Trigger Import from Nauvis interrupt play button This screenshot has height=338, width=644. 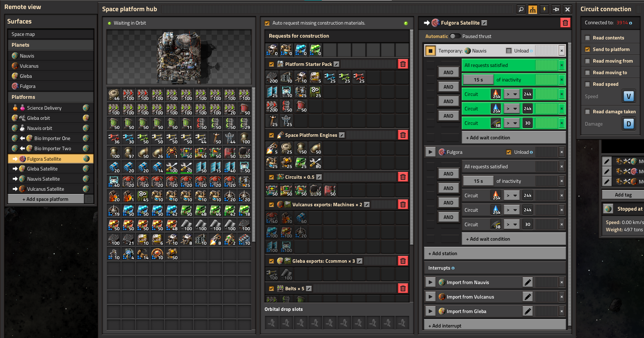430,282
